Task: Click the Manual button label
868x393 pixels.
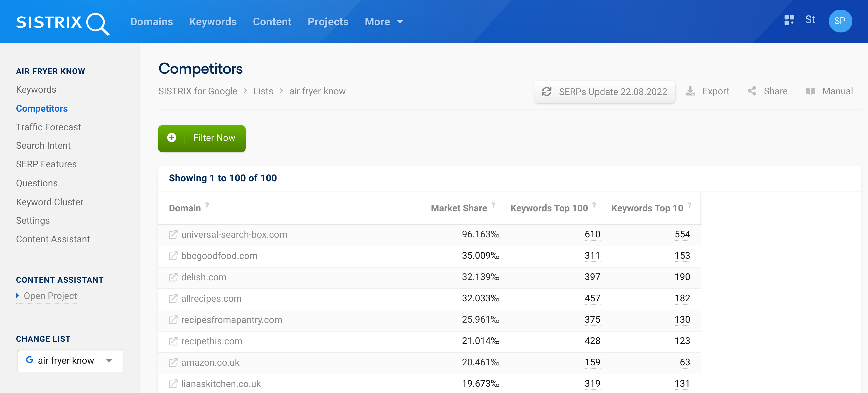Action: point(837,91)
